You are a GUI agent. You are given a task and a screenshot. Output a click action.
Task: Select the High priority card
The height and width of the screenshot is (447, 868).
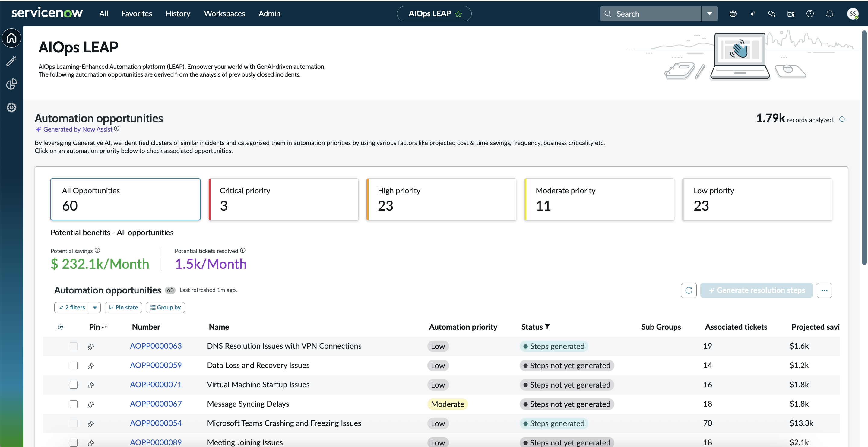441,199
